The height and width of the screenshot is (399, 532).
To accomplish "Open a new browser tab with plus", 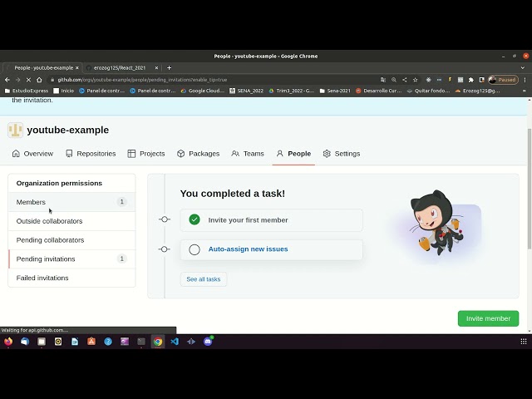I will point(169,68).
